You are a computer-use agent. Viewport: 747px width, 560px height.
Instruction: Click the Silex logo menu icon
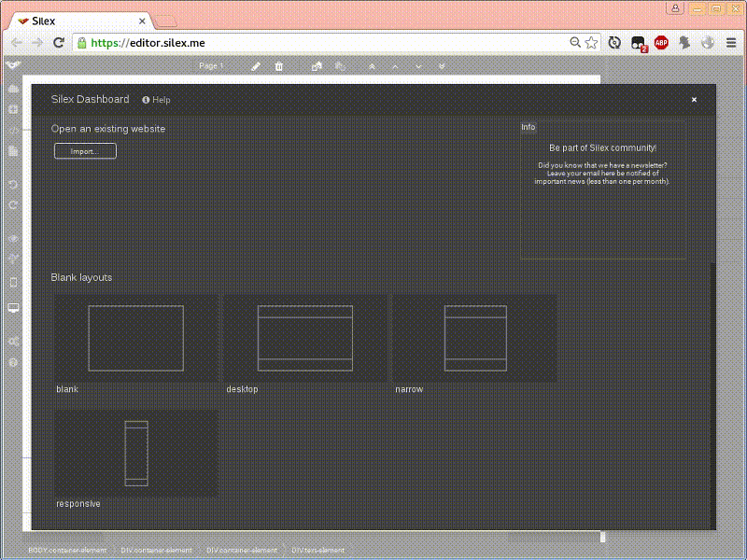[13, 64]
